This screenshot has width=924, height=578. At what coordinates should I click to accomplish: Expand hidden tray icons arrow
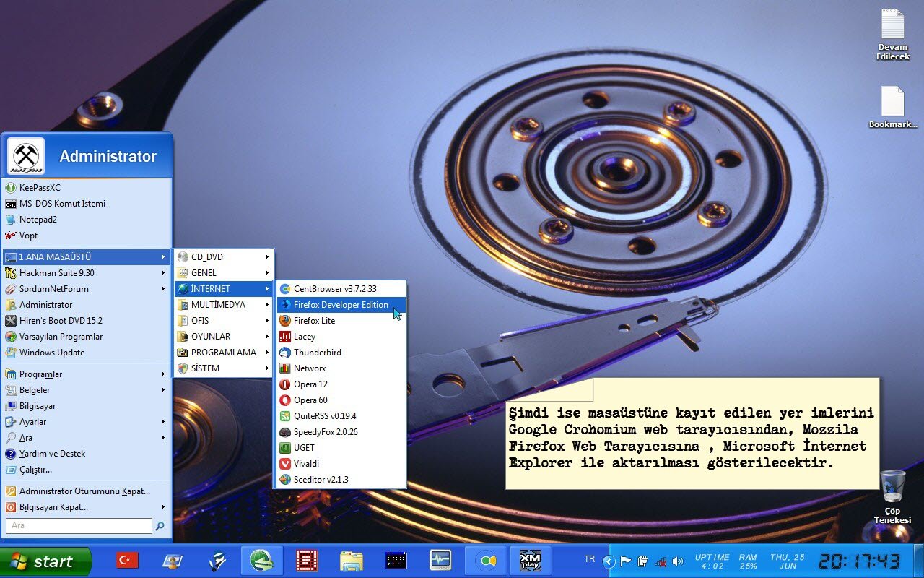pyautogui.click(x=609, y=561)
